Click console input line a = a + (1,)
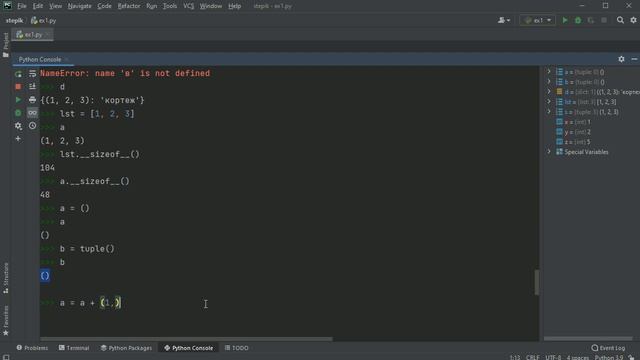The image size is (640, 360). 90,303
